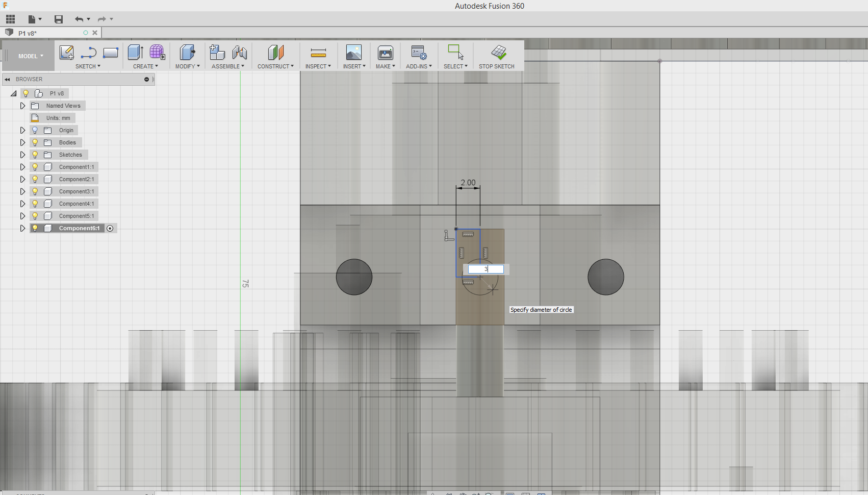Select the Joint tool
This screenshot has width=868, height=495.
coord(240,52)
